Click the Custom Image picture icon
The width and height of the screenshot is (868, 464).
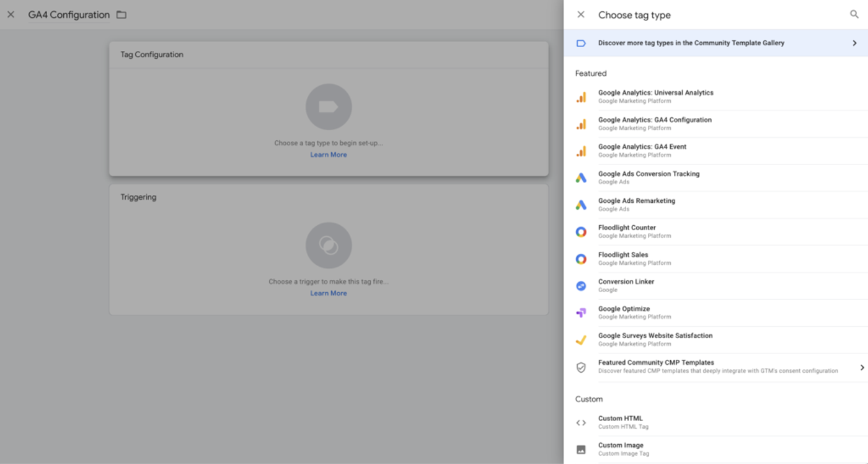pyautogui.click(x=581, y=450)
